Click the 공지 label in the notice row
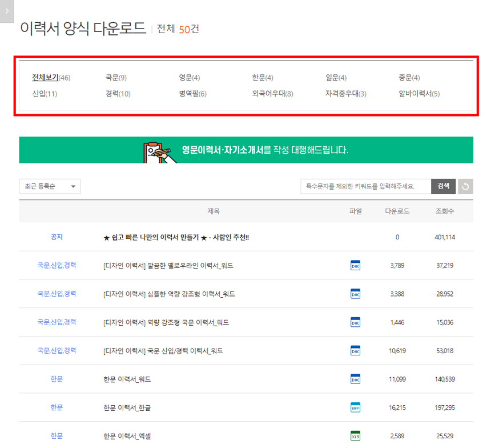This screenshot has width=491, height=448. click(57, 237)
